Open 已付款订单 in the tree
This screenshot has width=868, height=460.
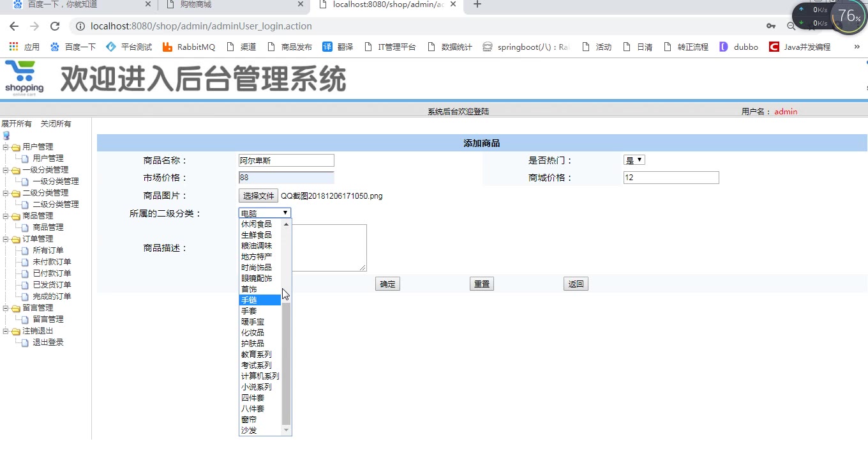[x=52, y=273]
